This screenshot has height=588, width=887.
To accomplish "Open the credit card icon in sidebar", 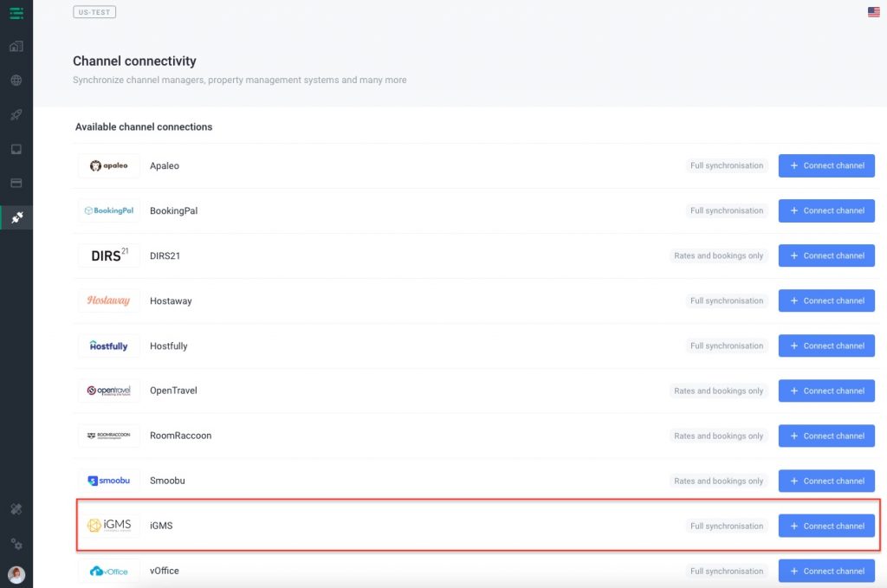I will click(16, 184).
